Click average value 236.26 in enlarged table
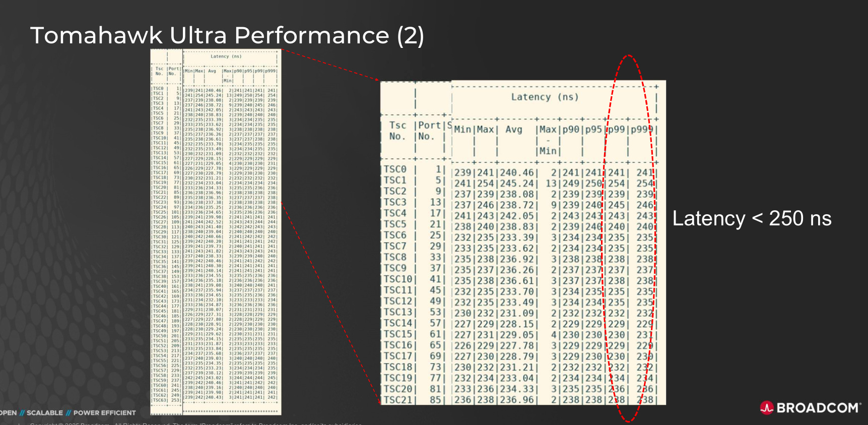The width and height of the screenshot is (868, 425). [517, 270]
